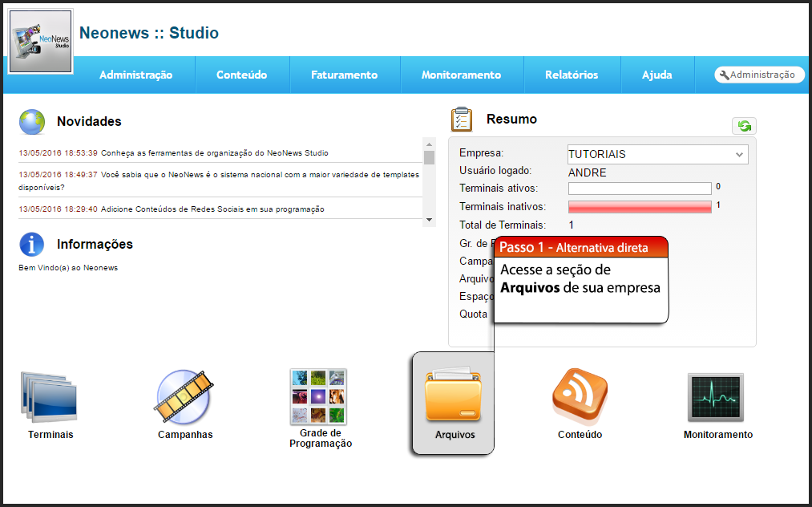The image size is (812, 507).
Task: Click the Informações blue info icon
Action: pyautogui.click(x=32, y=244)
